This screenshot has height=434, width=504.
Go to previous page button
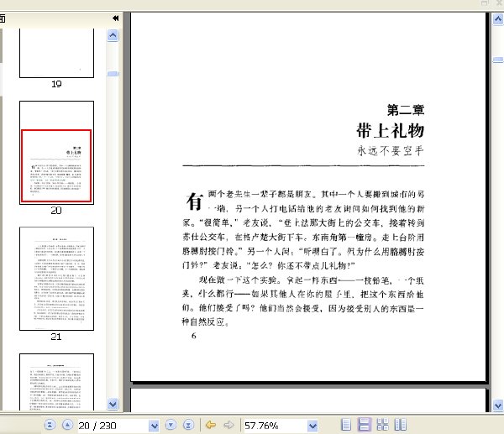pos(67,425)
